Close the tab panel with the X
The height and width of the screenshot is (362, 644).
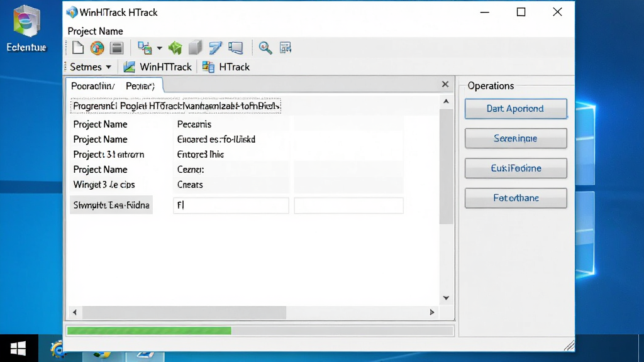click(x=445, y=84)
